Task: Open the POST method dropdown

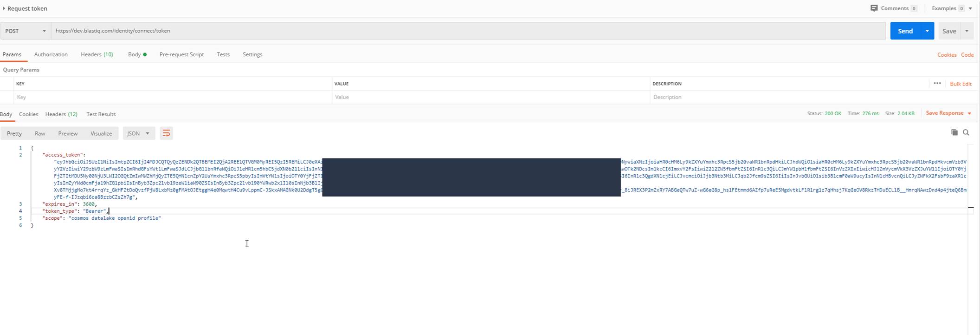Action: 26,31
